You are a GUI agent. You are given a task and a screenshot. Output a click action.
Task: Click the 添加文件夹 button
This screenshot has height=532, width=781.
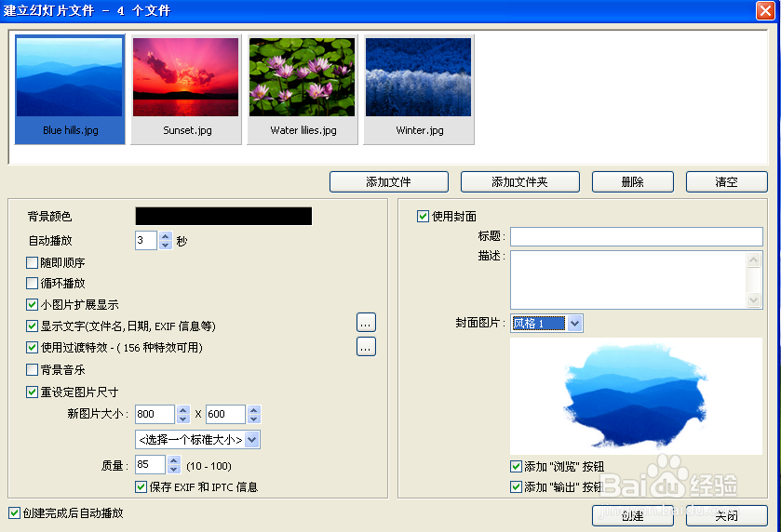point(520,181)
